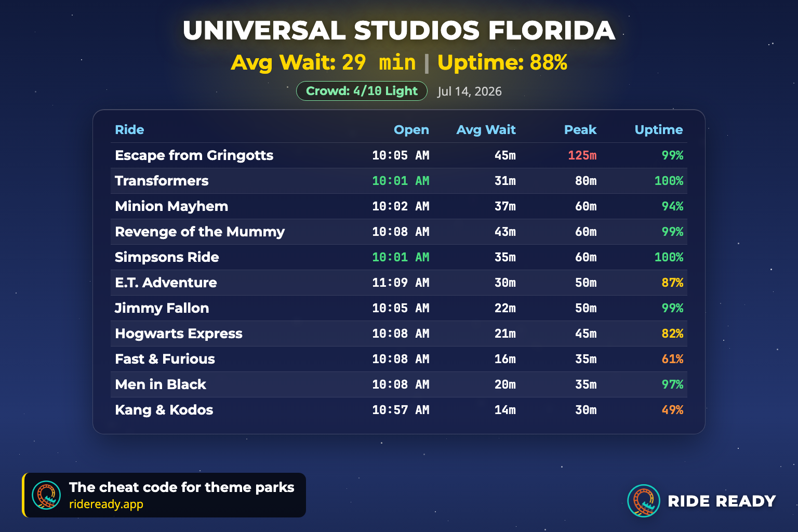Click the 82% uptime for Hogwarts Express
Screen dimensions: 798x532
672,334
